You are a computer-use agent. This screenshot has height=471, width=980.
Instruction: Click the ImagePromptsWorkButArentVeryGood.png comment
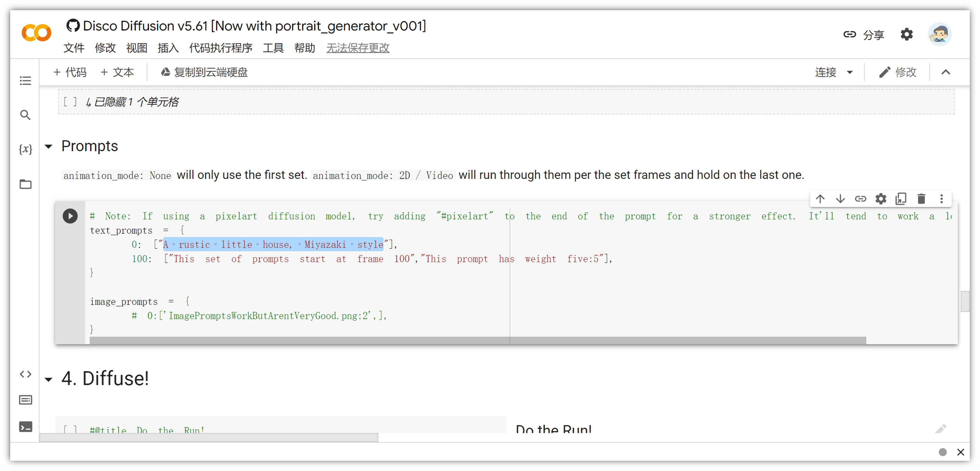tap(259, 316)
